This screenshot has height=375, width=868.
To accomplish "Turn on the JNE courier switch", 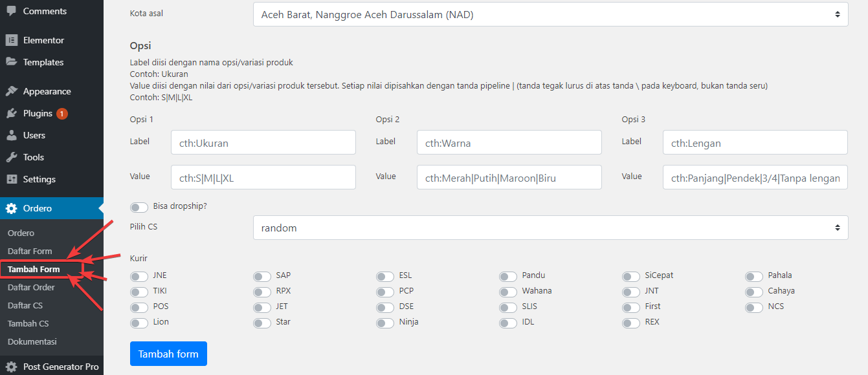I will 139,276.
